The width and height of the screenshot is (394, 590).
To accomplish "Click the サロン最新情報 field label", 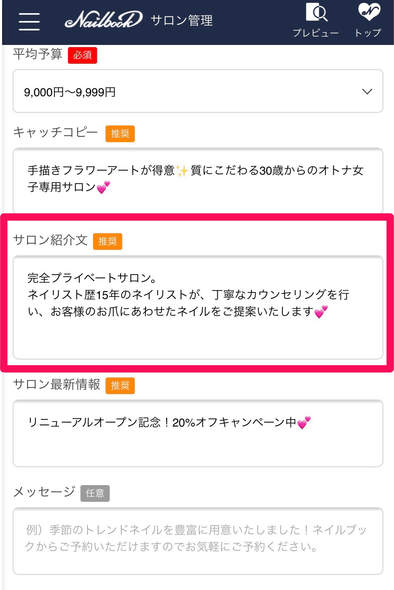I will (x=56, y=384).
